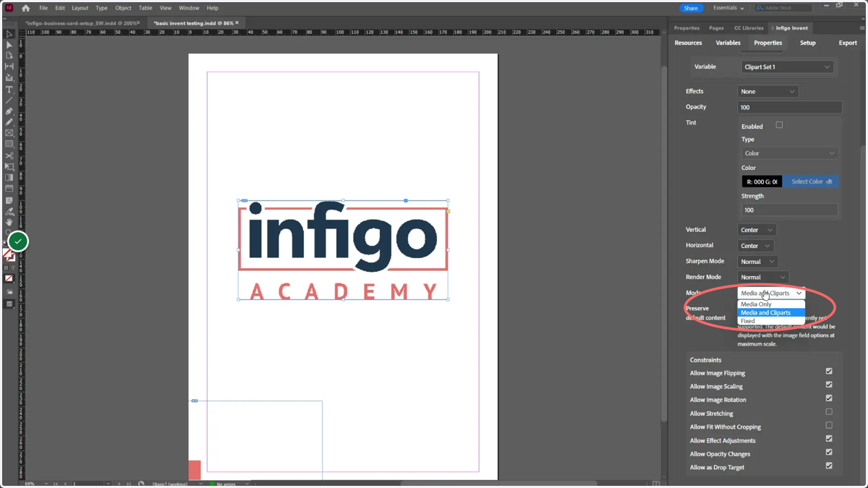Open the Object menu
The width and height of the screenshot is (868, 488).
(x=123, y=8)
